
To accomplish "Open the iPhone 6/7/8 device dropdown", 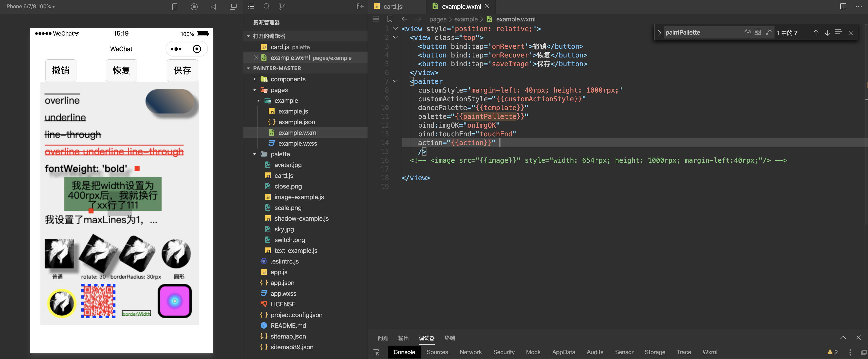I will coord(30,6).
